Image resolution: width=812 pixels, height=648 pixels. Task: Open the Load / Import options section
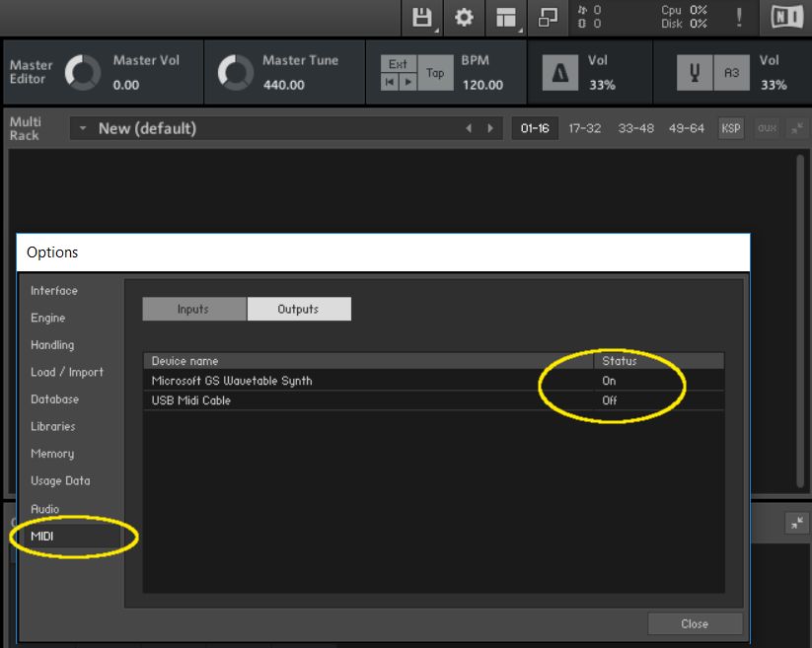(67, 372)
